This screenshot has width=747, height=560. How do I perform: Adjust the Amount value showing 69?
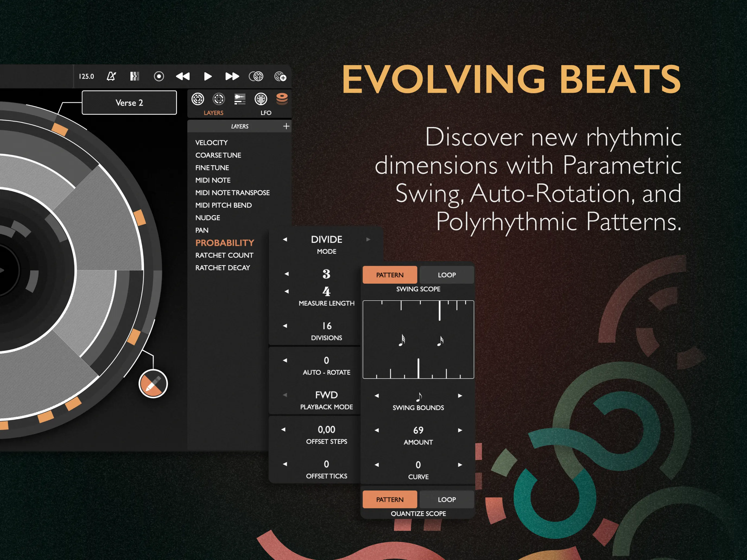418,430
